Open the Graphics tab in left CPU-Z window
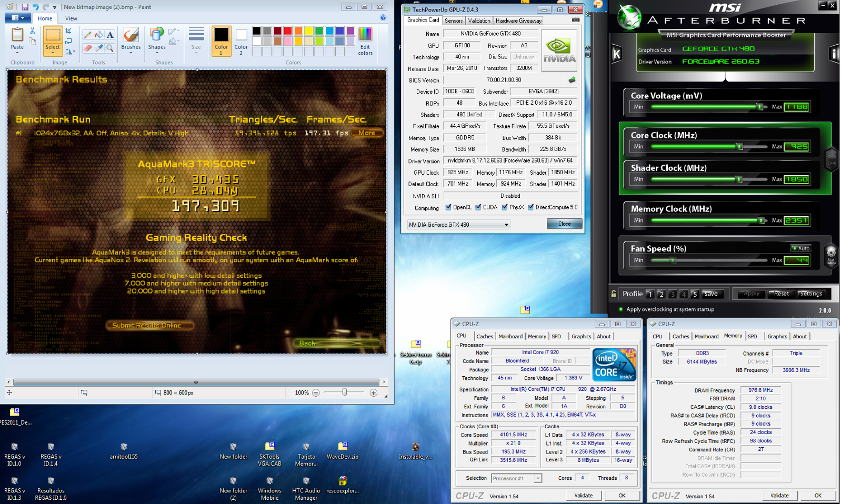The height and width of the screenshot is (504, 842). 582,336
